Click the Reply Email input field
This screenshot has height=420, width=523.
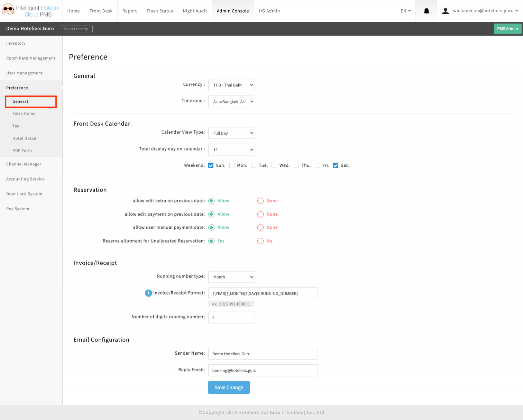point(263,370)
